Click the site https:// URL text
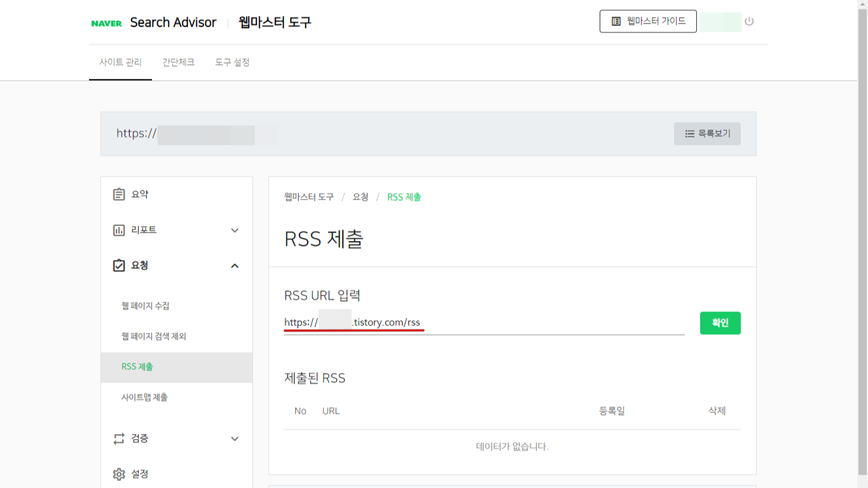Screen dimensions: 868x488 coord(136,133)
